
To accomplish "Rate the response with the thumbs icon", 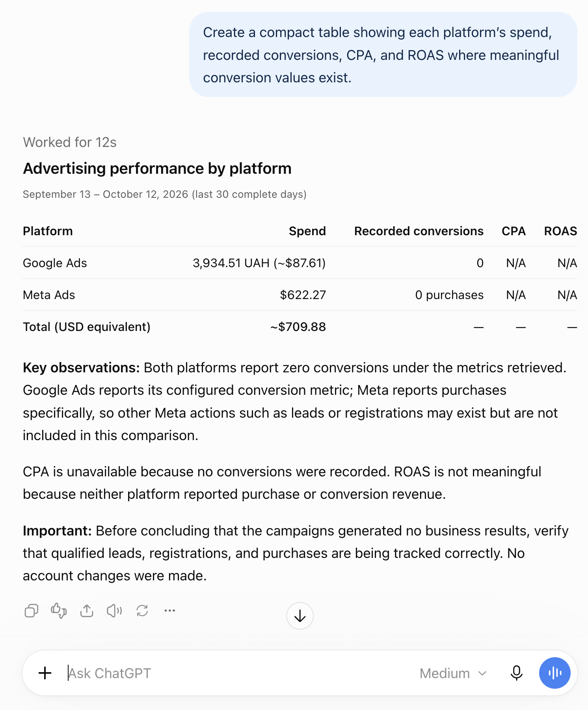I will click(x=59, y=611).
